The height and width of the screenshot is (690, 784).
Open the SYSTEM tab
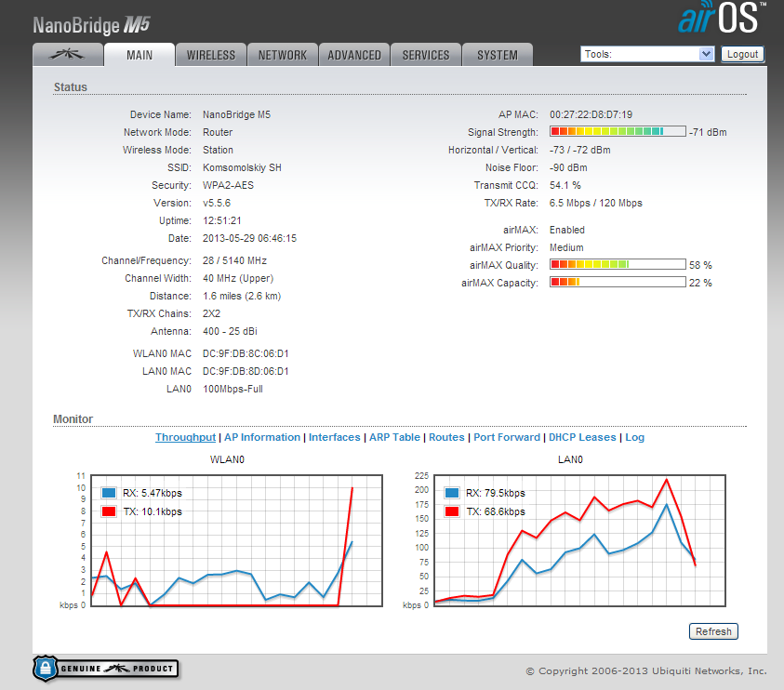pyautogui.click(x=498, y=55)
